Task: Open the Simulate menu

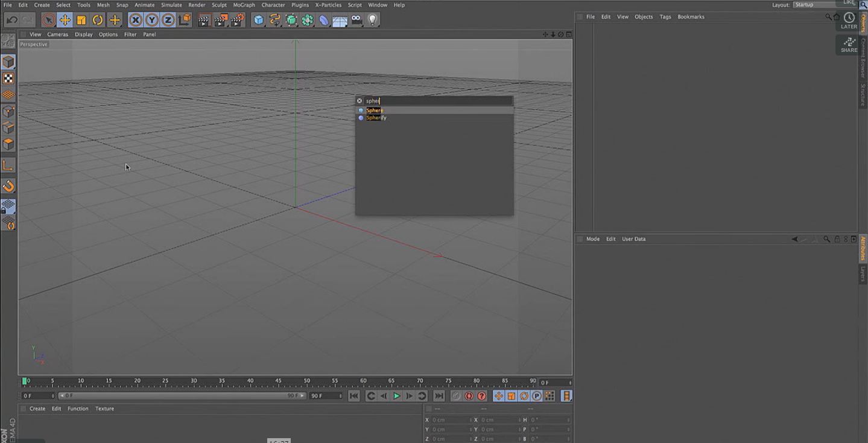Action: (x=171, y=5)
